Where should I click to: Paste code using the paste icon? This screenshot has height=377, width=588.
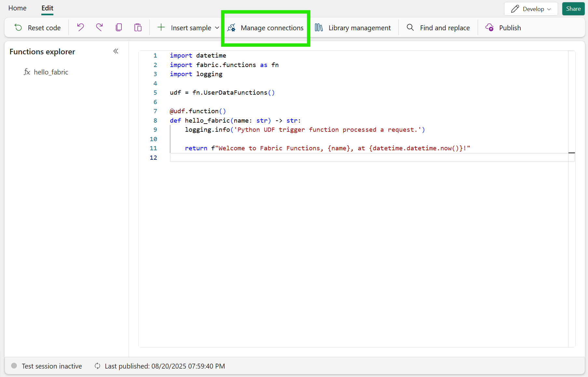click(138, 27)
